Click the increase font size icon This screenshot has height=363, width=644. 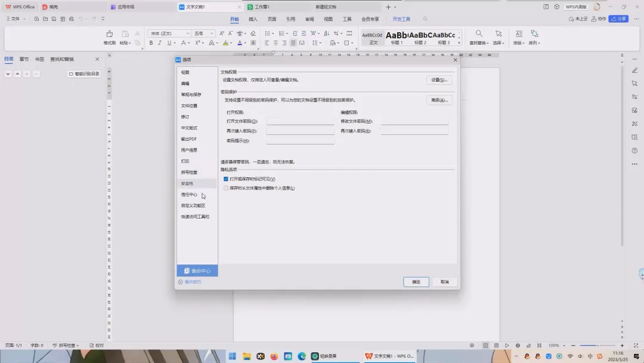point(221,33)
